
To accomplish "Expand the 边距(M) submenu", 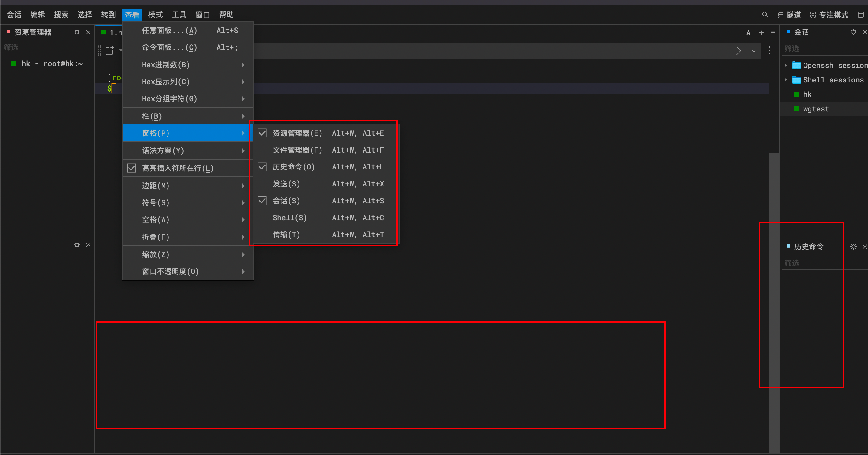I will pos(188,186).
